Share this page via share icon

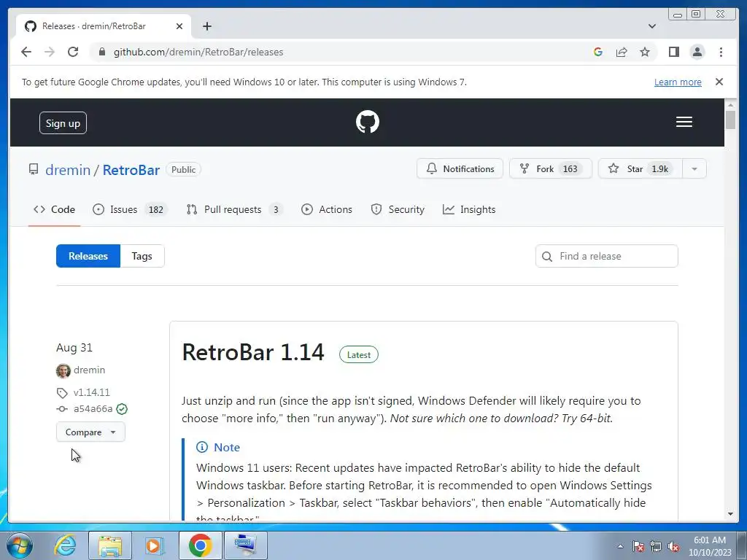pos(622,52)
